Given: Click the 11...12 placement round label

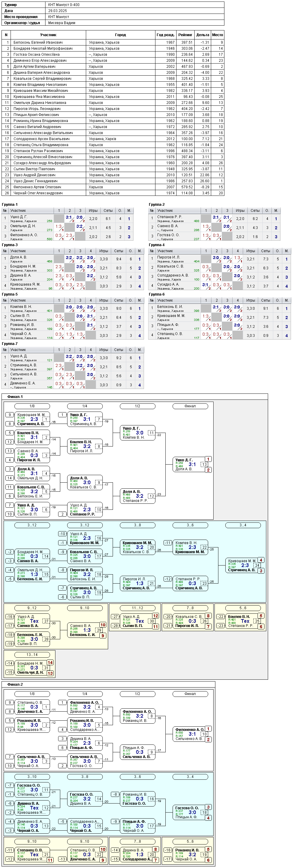Looking at the screenshot, I should click(x=137, y=608).
